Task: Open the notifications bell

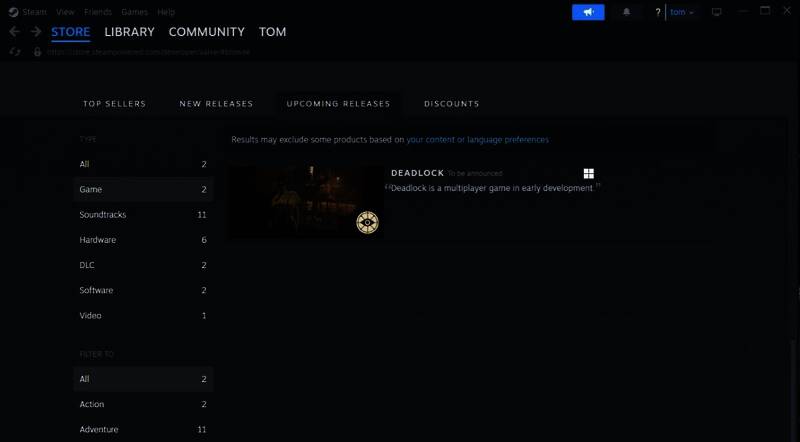Action: point(627,12)
